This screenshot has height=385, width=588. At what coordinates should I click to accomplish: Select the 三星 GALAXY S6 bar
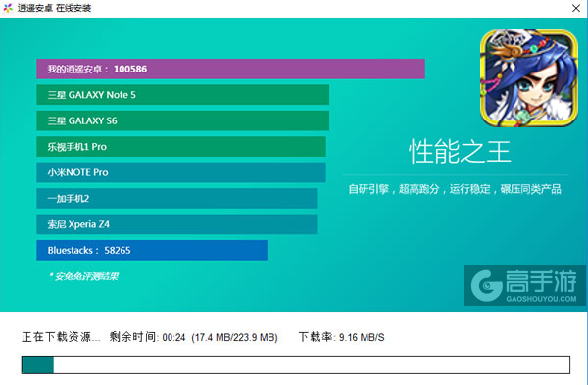click(182, 120)
